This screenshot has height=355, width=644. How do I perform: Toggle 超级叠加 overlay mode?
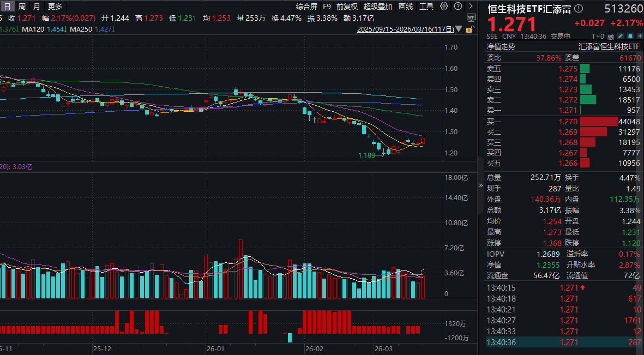pyautogui.click(x=377, y=7)
